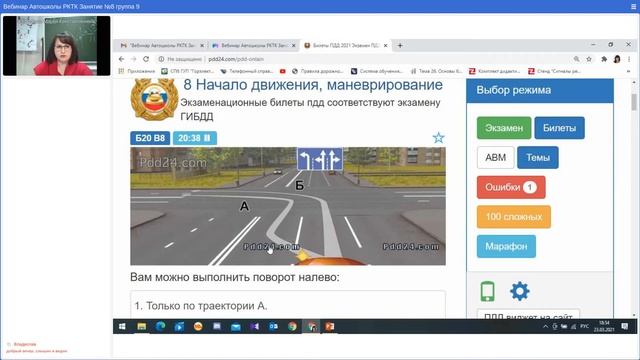The image size is (640, 360).
Task: Open the Темы mode
Action: tap(538, 157)
